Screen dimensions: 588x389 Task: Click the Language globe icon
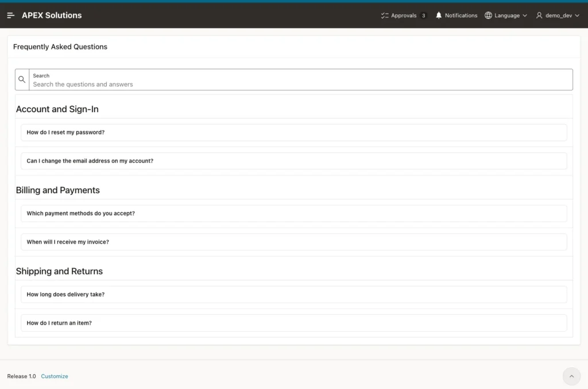coord(488,16)
